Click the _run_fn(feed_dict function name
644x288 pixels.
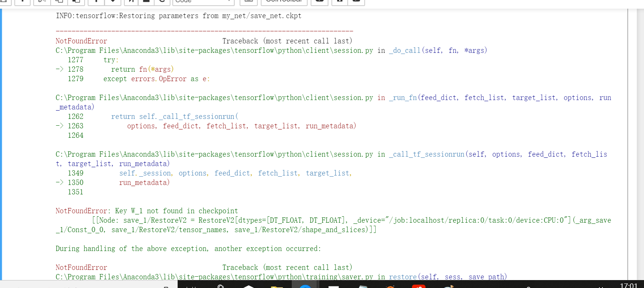click(x=424, y=98)
